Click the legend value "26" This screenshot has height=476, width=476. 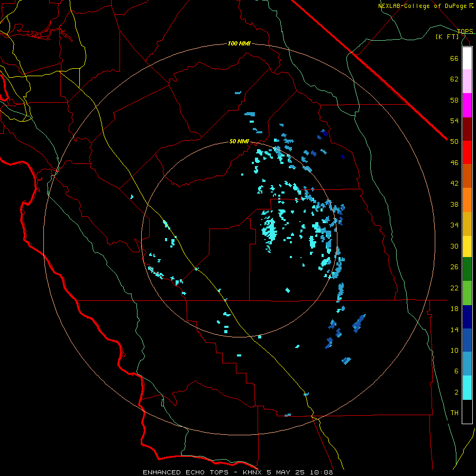click(454, 267)
